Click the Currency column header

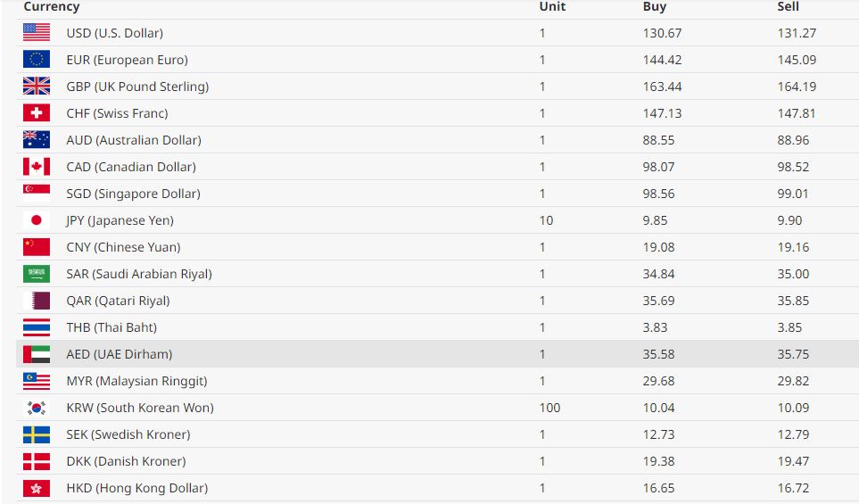pyautogui.click(x=51, y=7)
